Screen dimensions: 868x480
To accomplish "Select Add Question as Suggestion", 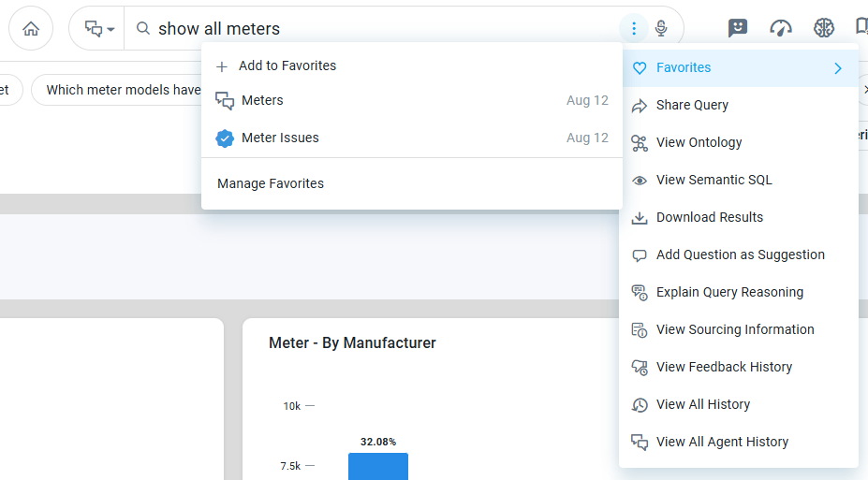I will tap(741, 255).
